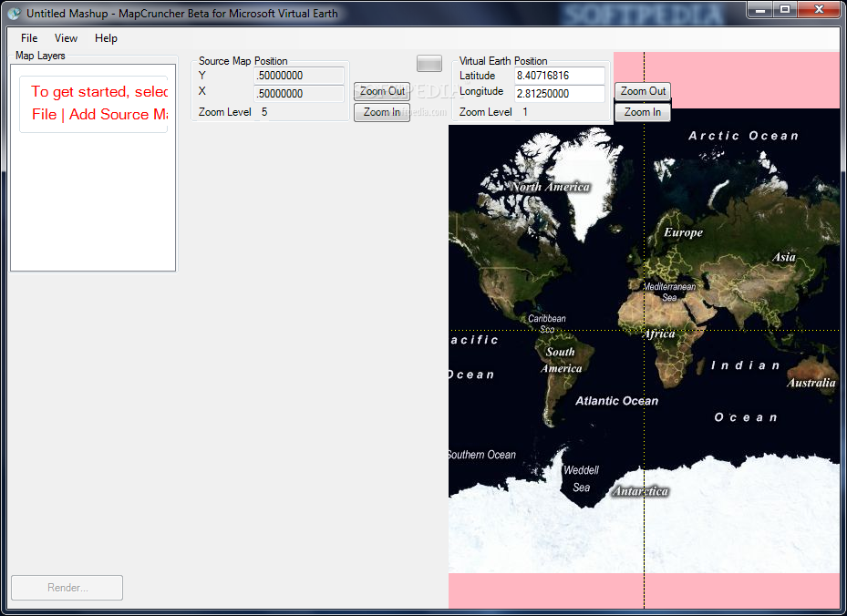Click the Africa label on the map
This screenshot has width=847, height=616.
coord(659,334)
